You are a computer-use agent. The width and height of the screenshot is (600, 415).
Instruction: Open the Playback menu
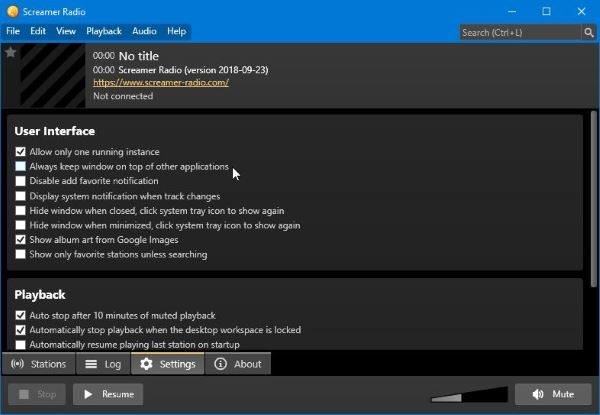click(104, 31)
